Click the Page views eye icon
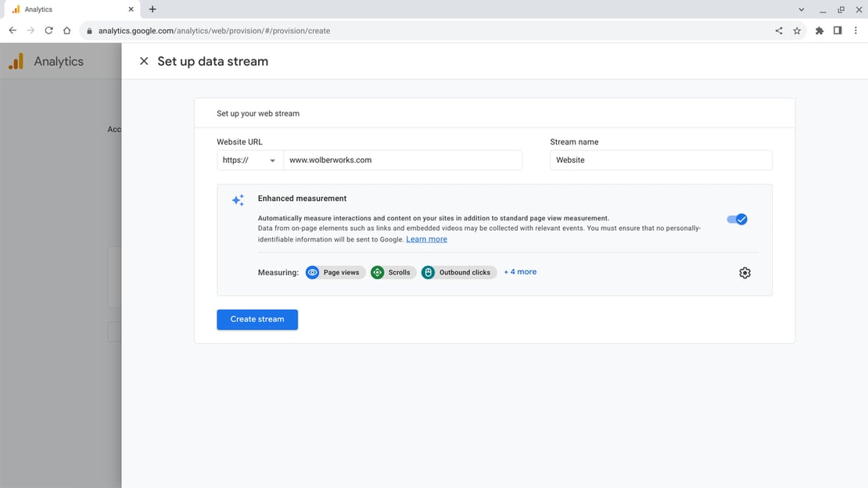The height and width of the screenshot is (488, 868). 313,272
